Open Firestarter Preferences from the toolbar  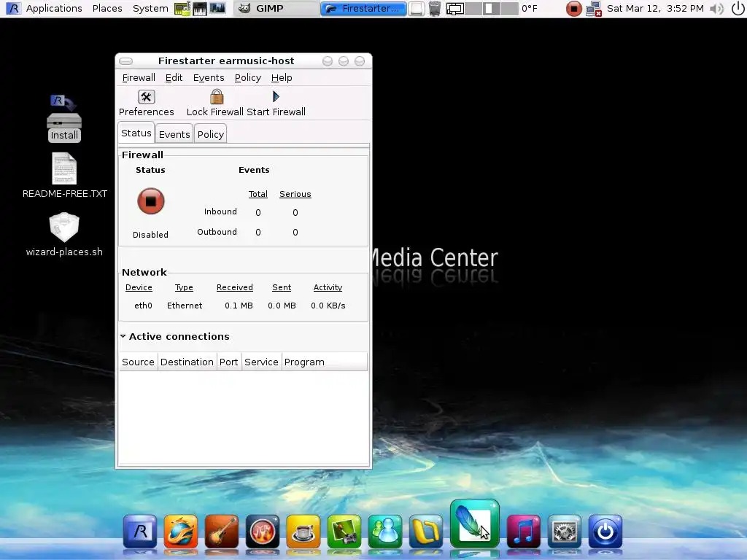[x=146, y=104]
